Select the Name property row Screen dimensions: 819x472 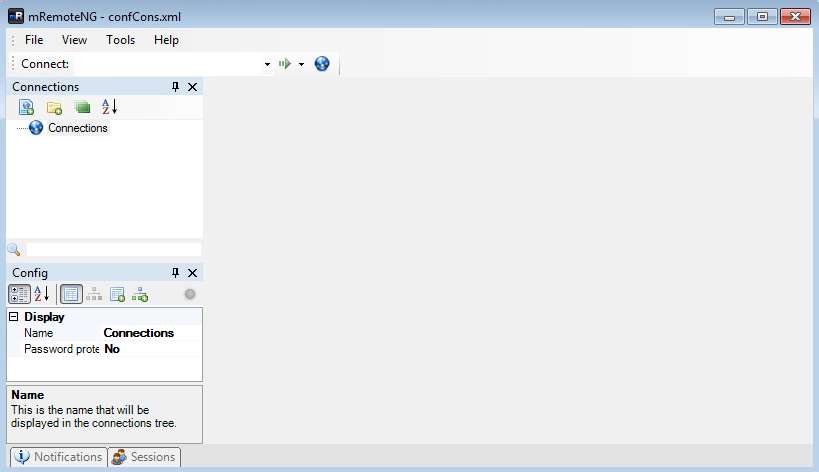tap(104, 333)
